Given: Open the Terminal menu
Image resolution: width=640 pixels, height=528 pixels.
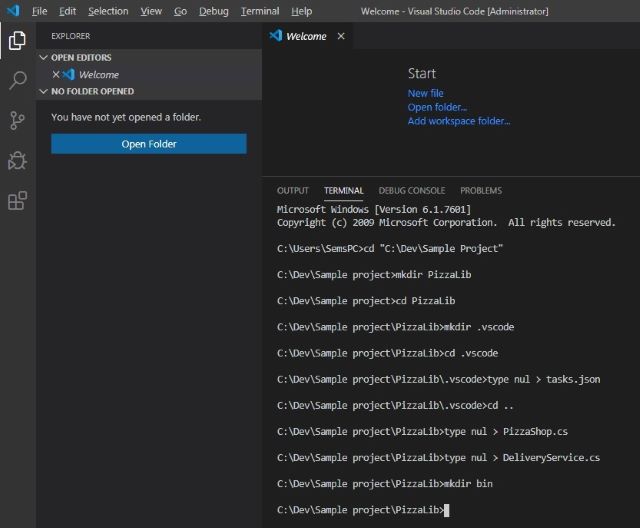Looking at the screenshot, I should (x=260, y=11).
